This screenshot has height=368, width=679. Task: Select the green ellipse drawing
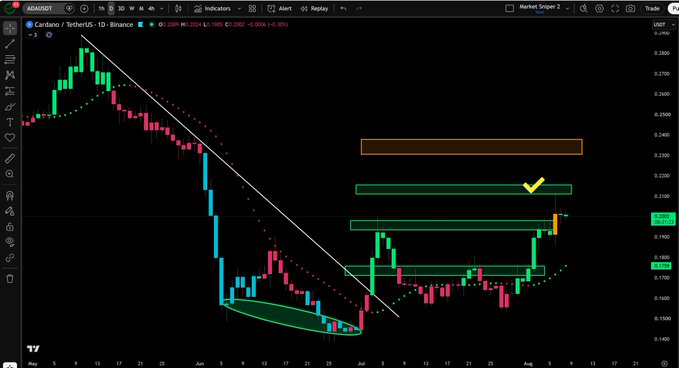(x=292, y=317)
